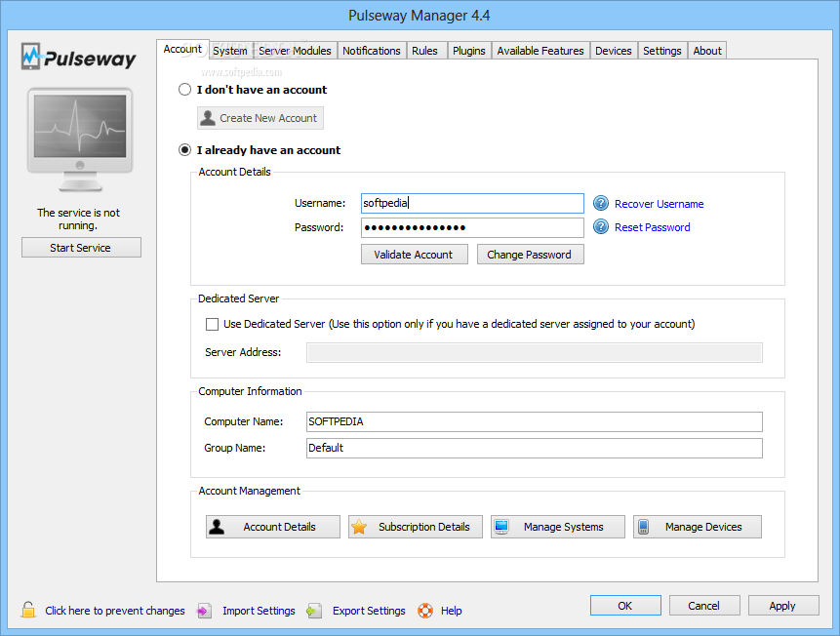Viewport: 840px width, 636px height.
Task: Open the System tab
Action: pos(230,51)
